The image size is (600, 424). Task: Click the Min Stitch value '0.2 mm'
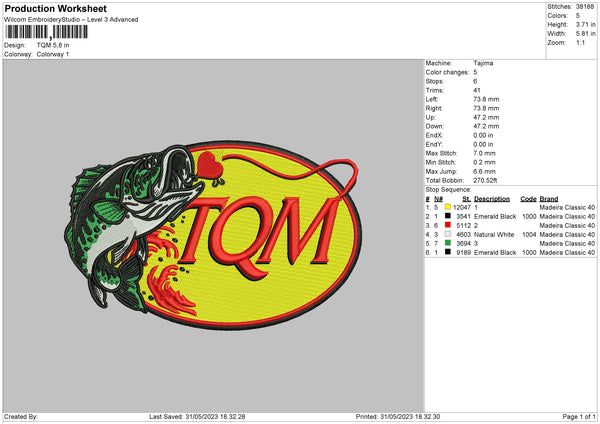click(x=484, y=162)
